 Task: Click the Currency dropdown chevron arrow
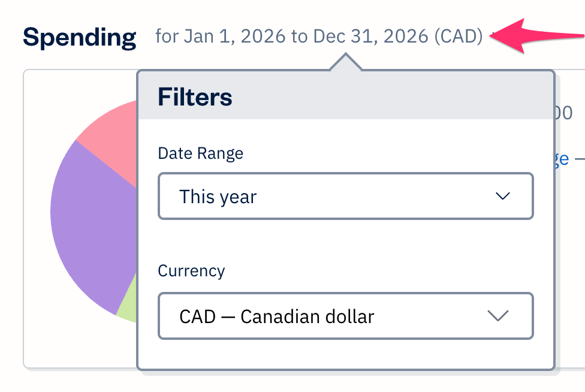point(497,316)
